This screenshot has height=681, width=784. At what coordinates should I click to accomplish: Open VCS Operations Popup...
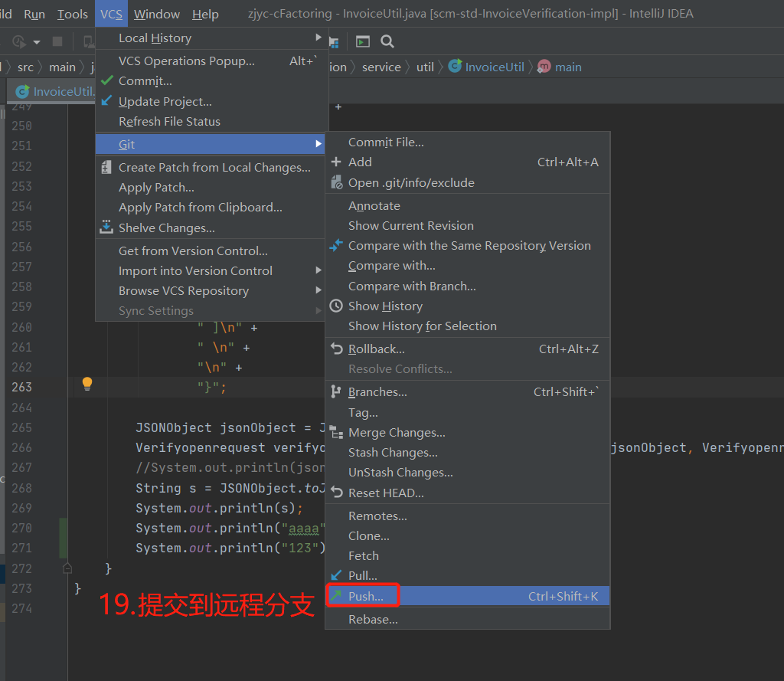211,61
